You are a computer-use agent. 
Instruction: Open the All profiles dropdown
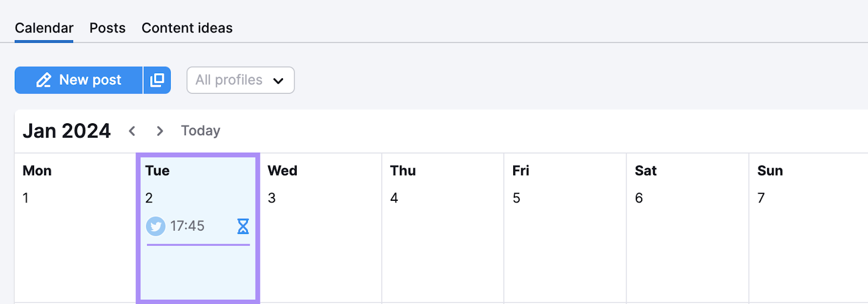(x=240, y=80)
